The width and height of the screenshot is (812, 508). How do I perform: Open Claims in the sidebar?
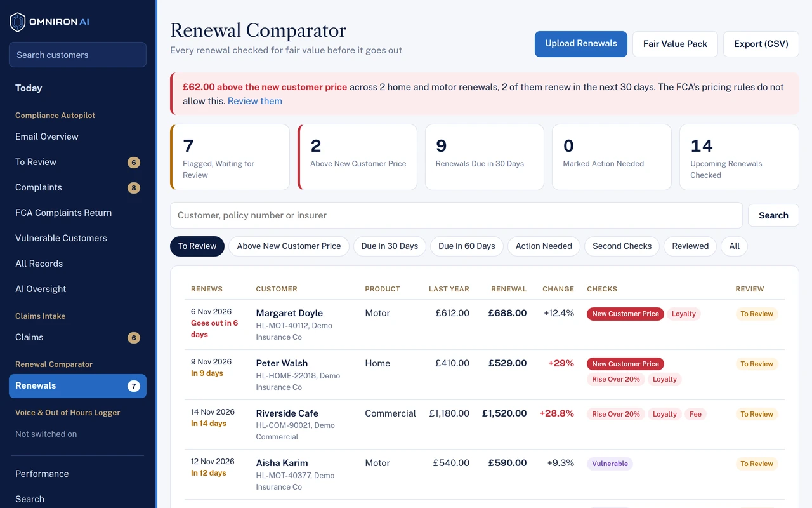pos(77,337)
